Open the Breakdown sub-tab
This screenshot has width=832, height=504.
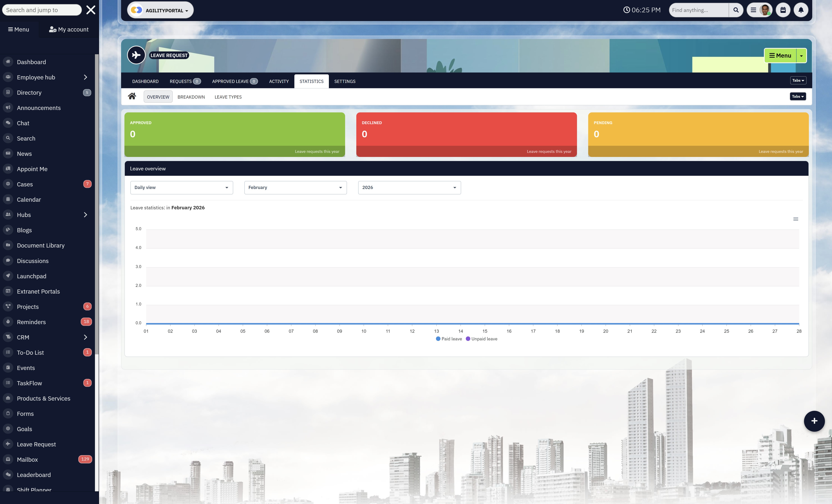(x=191, y=97)
